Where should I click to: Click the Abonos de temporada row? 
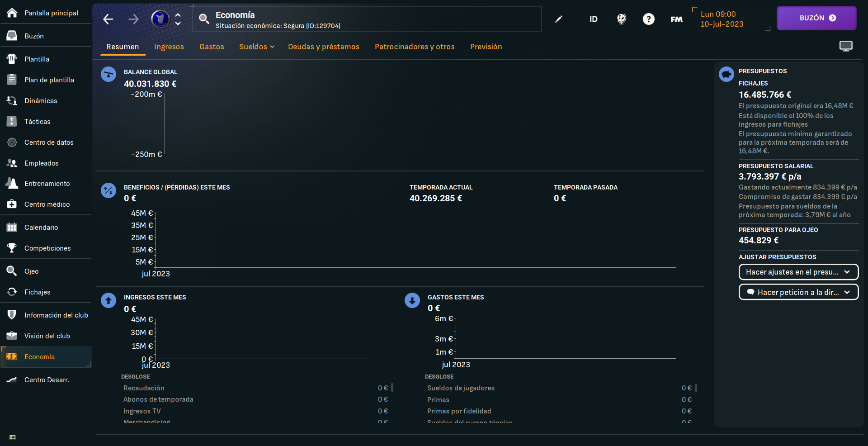(x=255, y=399)
